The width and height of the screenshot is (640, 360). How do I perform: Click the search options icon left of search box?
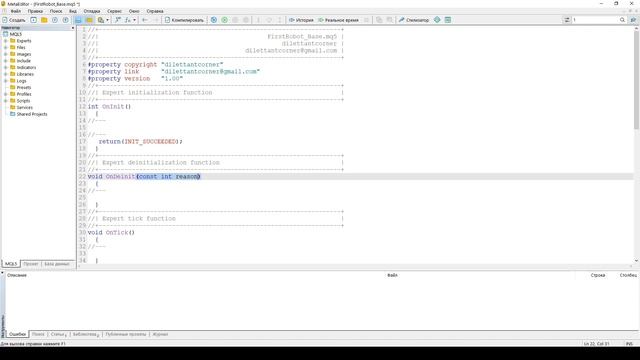(567, 20)
